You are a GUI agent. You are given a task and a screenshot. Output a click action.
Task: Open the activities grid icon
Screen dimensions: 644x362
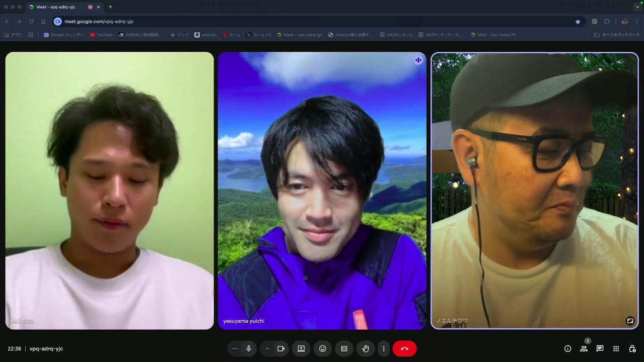coord(616,348)
